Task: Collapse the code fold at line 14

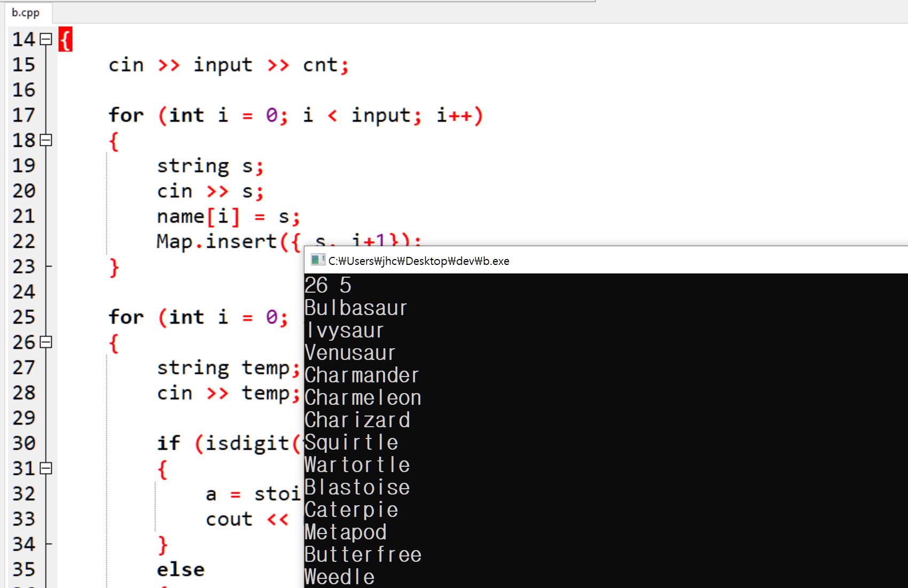Action: click(46, 40)
